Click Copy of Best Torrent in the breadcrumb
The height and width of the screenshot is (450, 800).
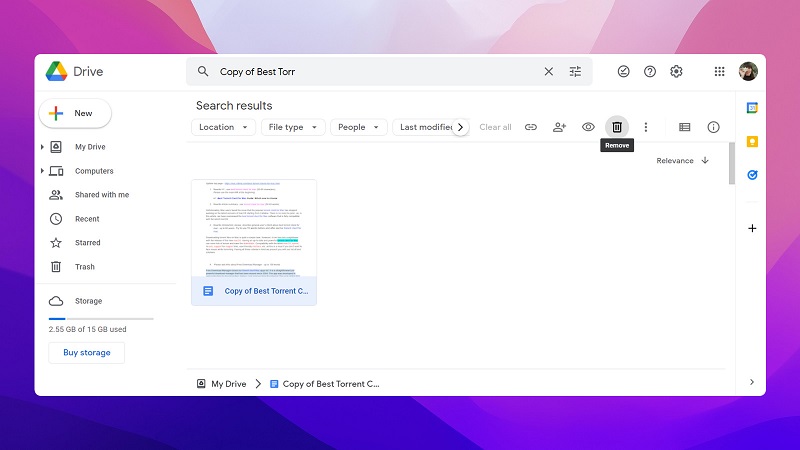[331, 384]
